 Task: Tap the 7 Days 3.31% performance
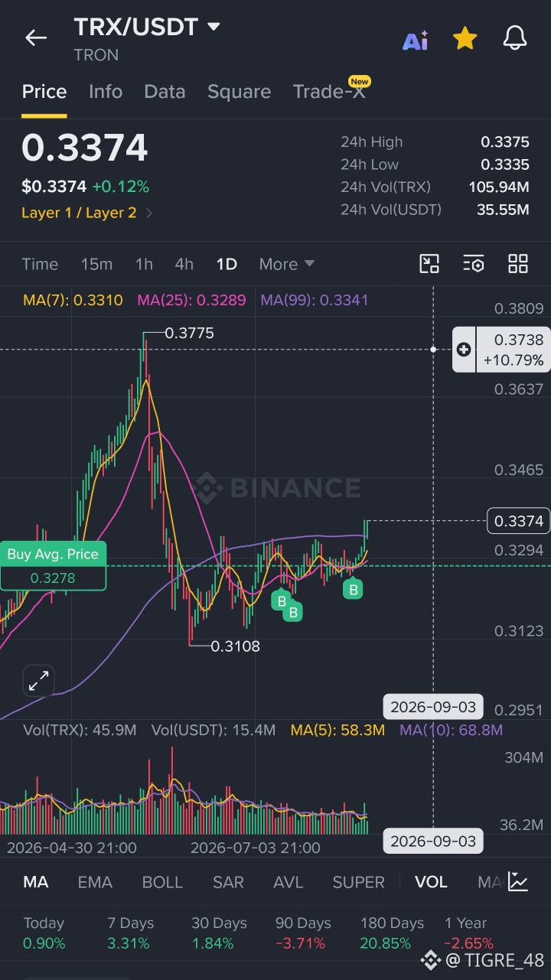tap(130, 933)
